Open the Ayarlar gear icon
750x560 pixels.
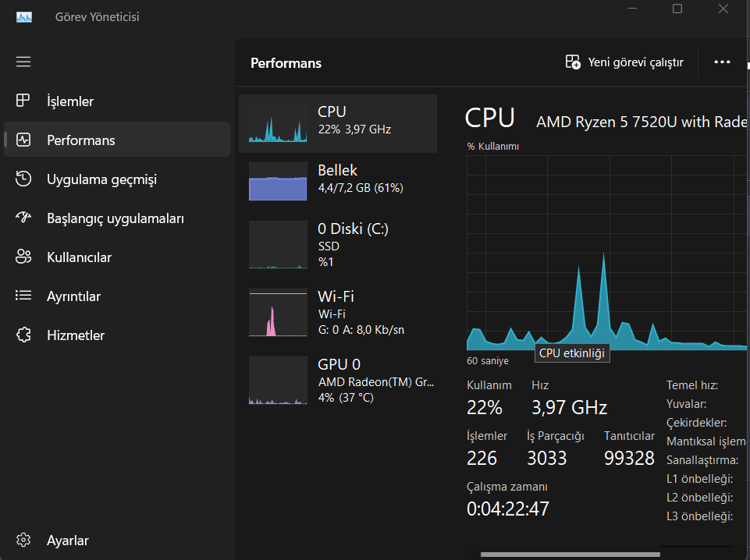point(23,541)
